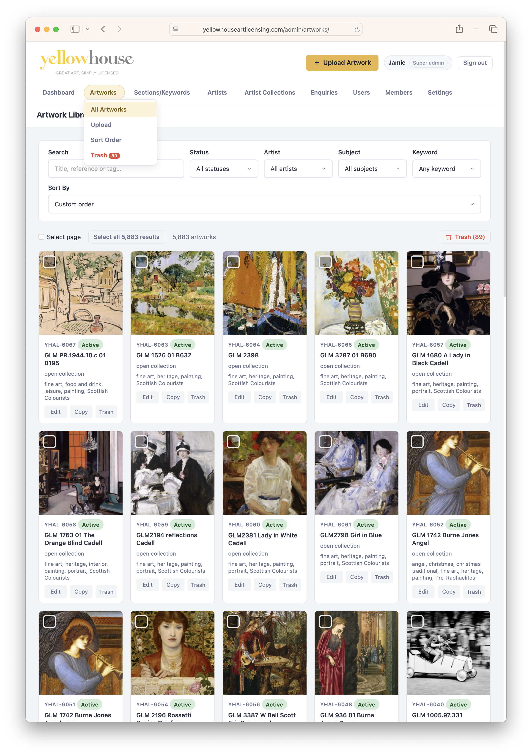
Task: Copy GLM PR.1944.10.c 01 B195
Action: click(81, 412)
